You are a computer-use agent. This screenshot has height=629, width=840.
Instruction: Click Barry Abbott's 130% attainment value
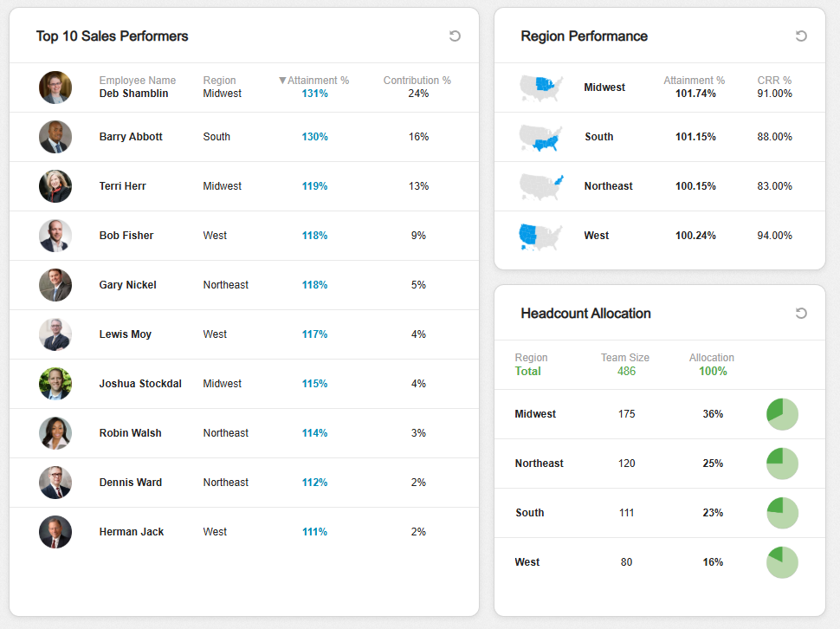click(314, 137)
